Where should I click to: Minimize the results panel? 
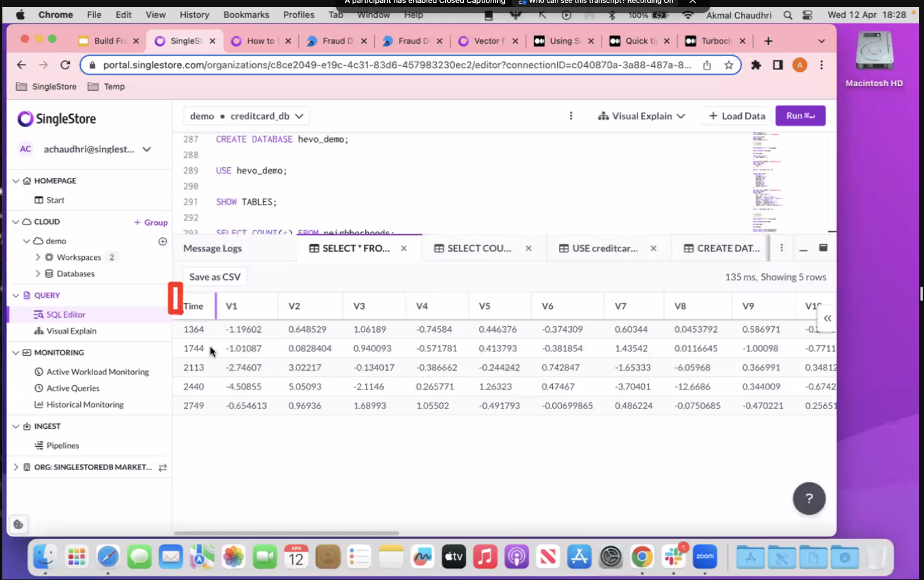pos(803,248)
